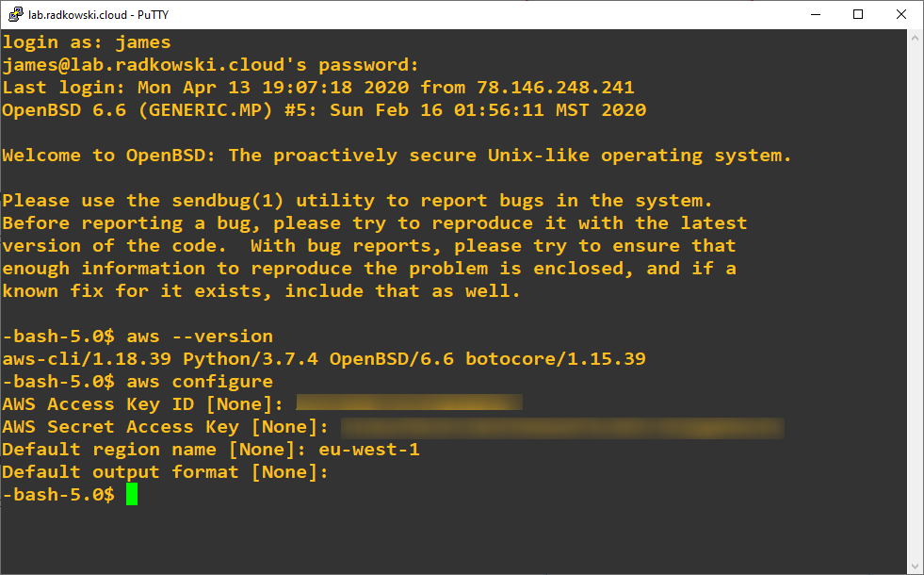Click the window title lab.radkowski.cloud - PuTTY
The image size is (924, 575).
click(x=98, y=15)
